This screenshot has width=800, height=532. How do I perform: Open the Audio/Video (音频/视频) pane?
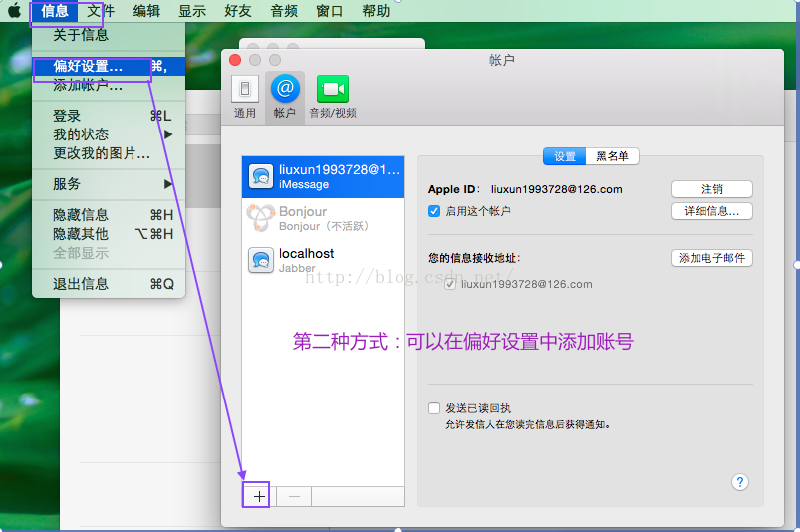(x=333, y=97)
